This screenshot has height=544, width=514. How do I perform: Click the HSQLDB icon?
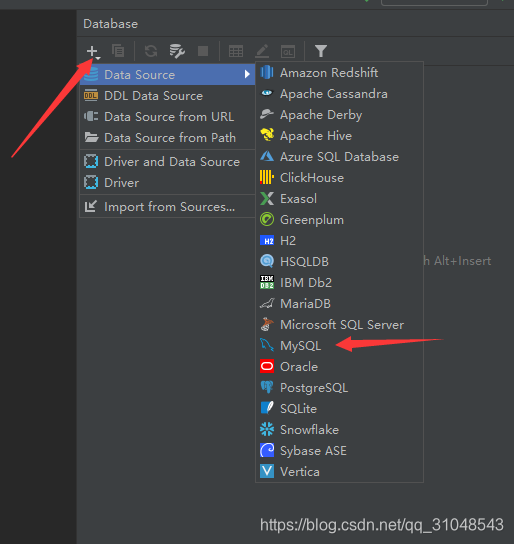coord(267,261)
